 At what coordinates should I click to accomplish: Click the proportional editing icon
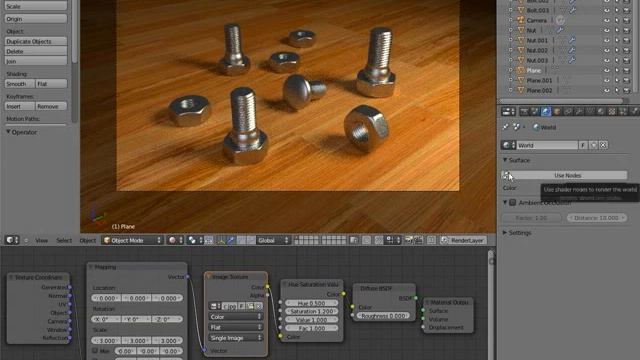(x=367, y=240)
